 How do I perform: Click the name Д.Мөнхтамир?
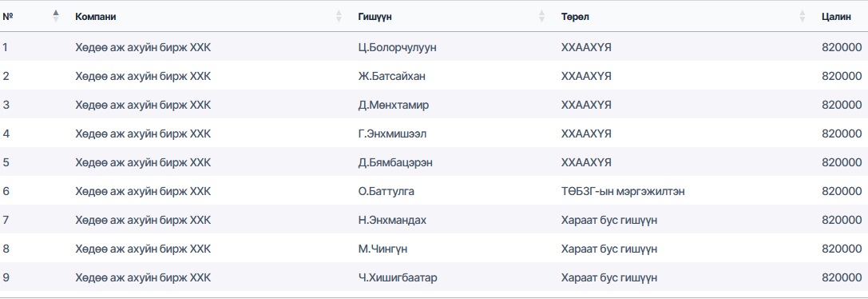393,105
